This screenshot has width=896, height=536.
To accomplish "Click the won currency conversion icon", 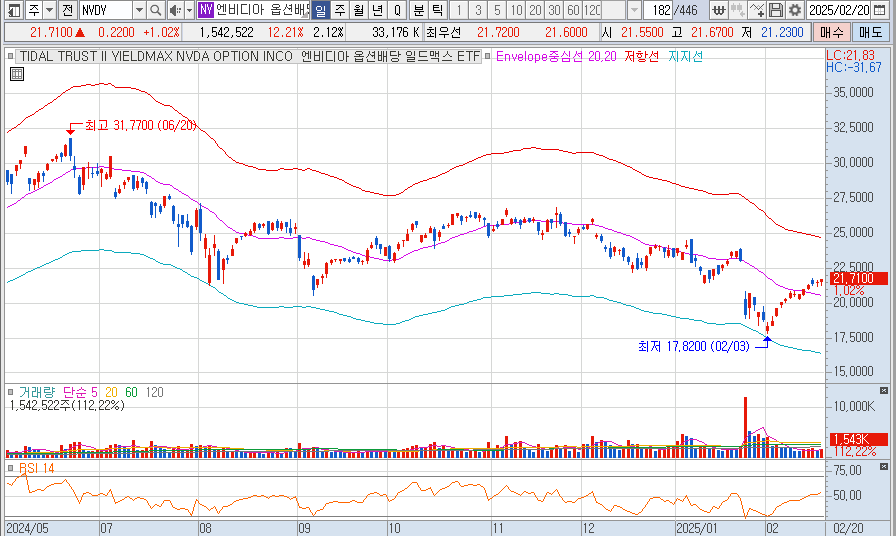I will pos(719,10).
